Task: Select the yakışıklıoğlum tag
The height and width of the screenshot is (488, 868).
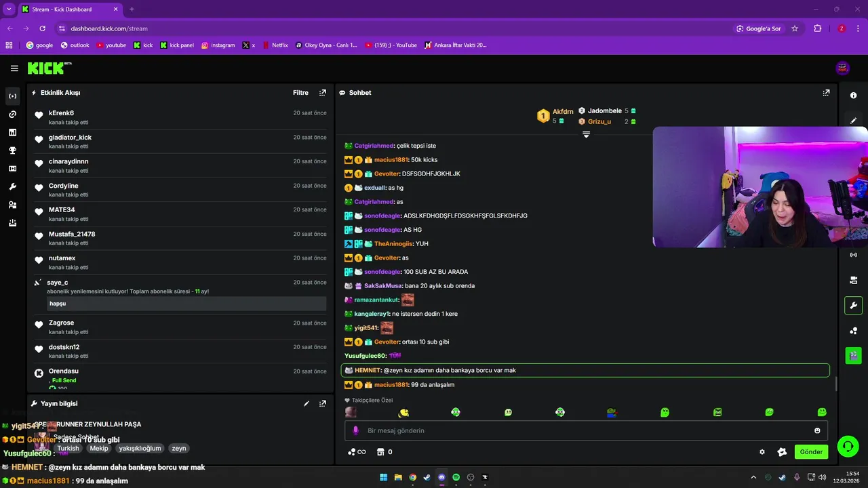Action: (x=140, y=448)
